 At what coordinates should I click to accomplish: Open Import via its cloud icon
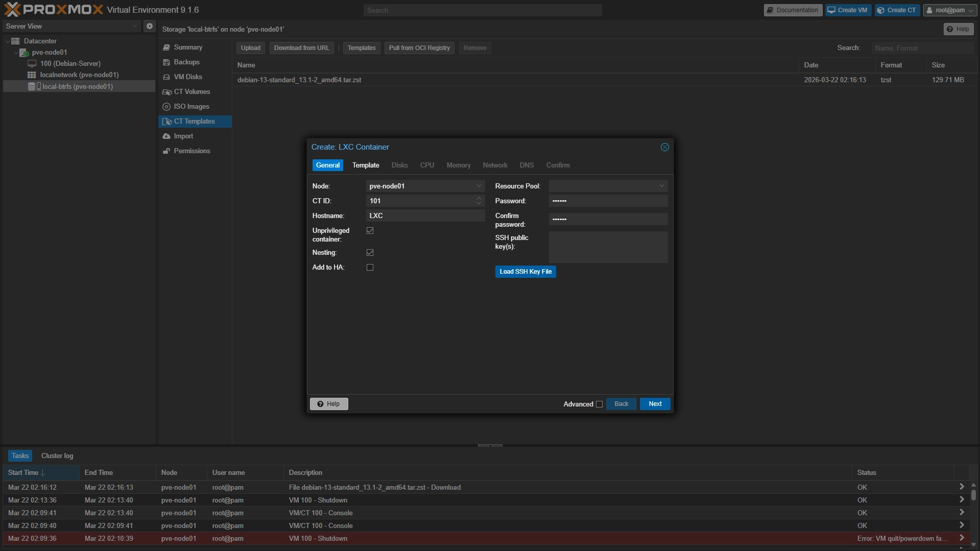pos(166,136)
